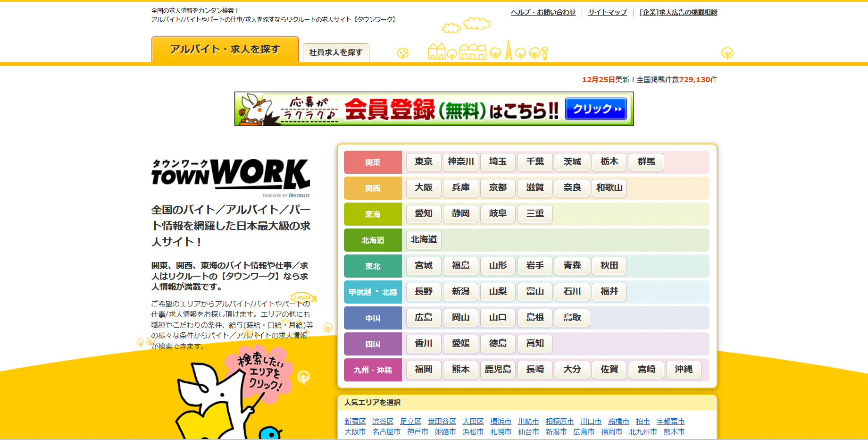Choose the 新潟 prefecture button
Viewport: 868px width, 440px height.
coord(461,292)
